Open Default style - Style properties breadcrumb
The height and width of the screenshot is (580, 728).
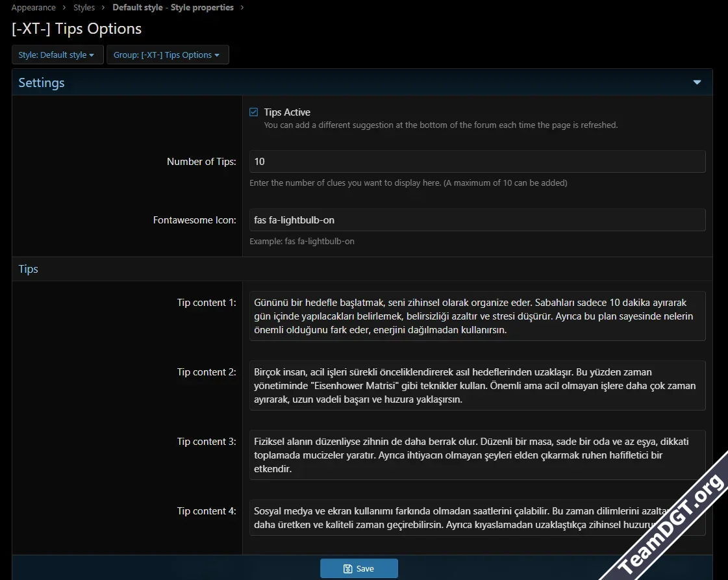pos(173,8)
